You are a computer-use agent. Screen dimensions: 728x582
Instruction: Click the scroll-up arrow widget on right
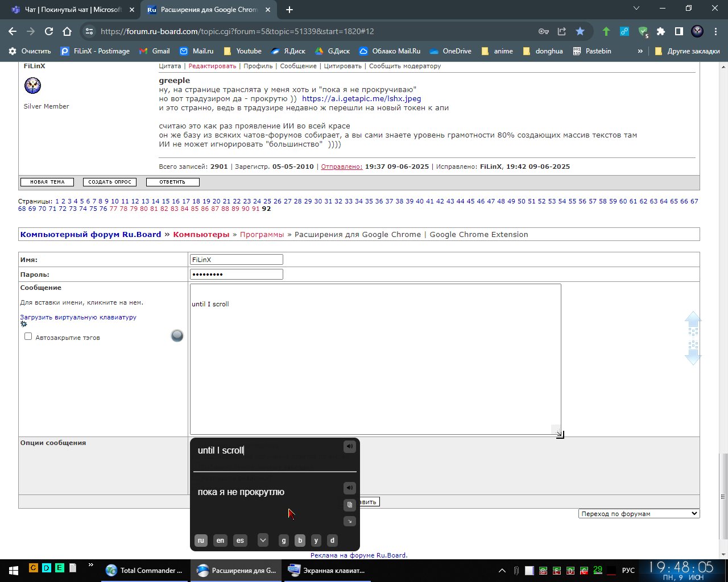(693, 322)
